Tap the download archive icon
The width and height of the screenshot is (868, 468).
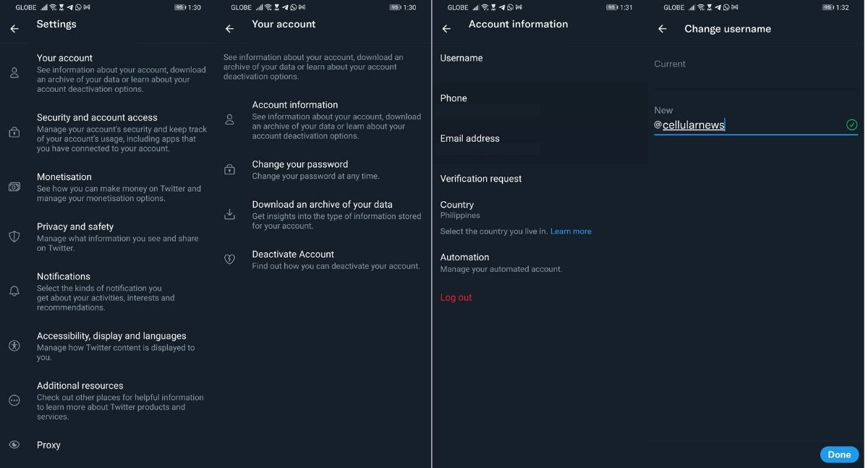click(230, 214)
